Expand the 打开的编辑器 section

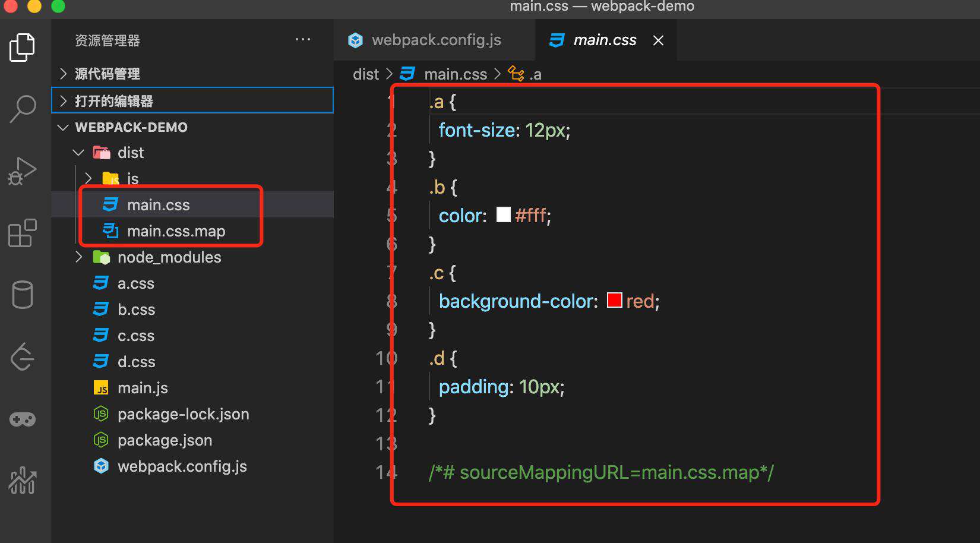click(192, 100)
